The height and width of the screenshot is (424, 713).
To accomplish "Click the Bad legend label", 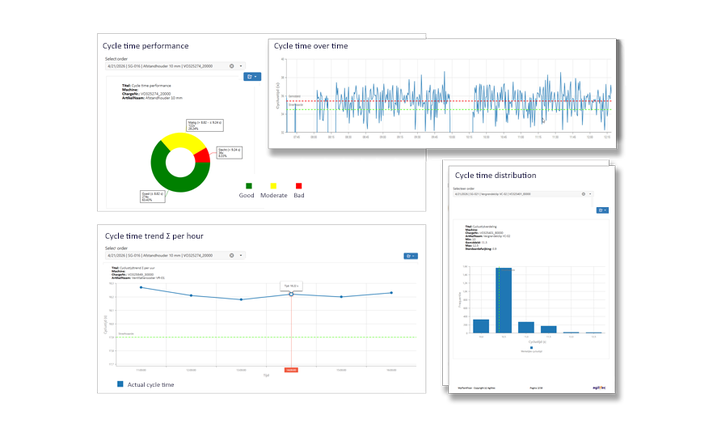I will [299, 195].
